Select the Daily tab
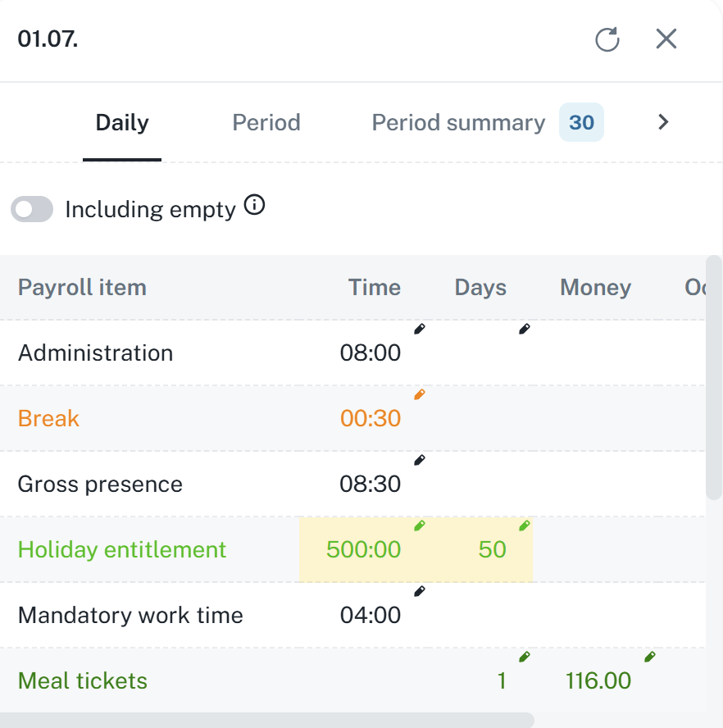Viewport: 723px width, 728px height. (122, 123)
